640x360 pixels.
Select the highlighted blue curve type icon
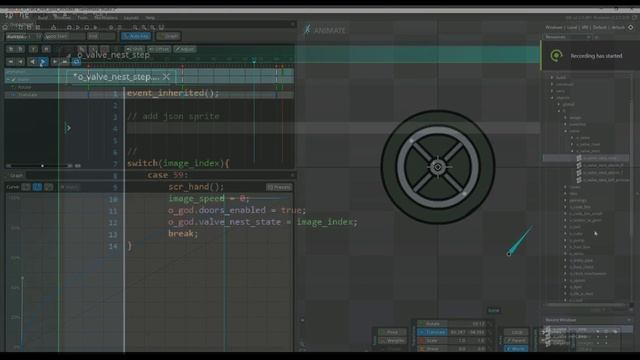pos(37,187)
